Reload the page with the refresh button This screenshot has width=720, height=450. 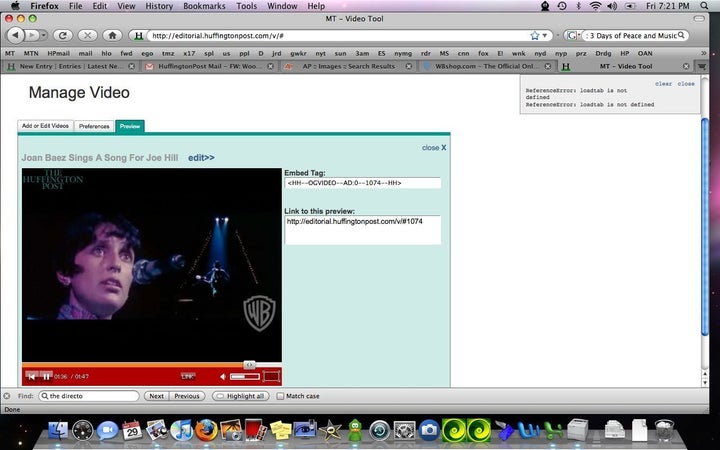pos(63,35)
